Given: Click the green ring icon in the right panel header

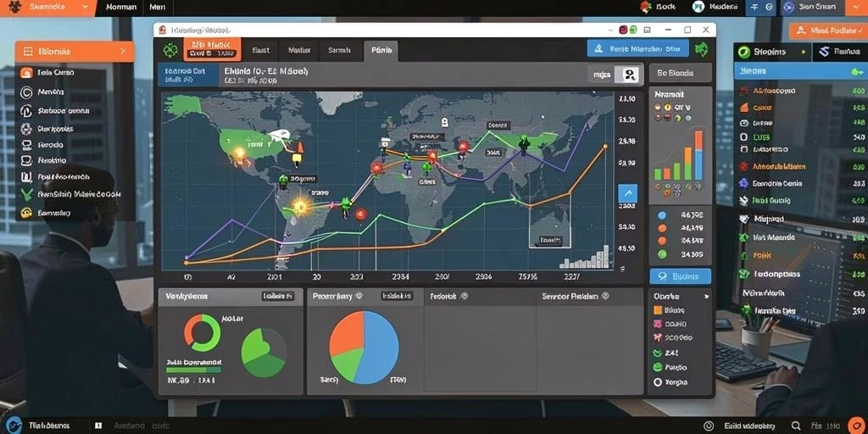Looking at the screenshot, I should (x=744, y=52).
